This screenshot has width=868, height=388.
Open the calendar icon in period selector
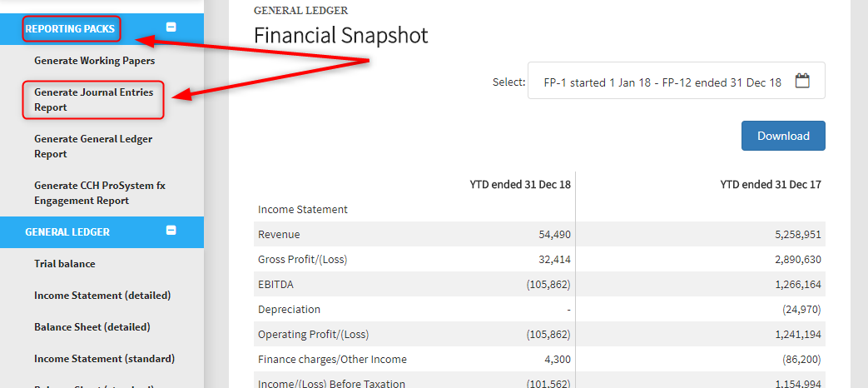coord(803,81)
